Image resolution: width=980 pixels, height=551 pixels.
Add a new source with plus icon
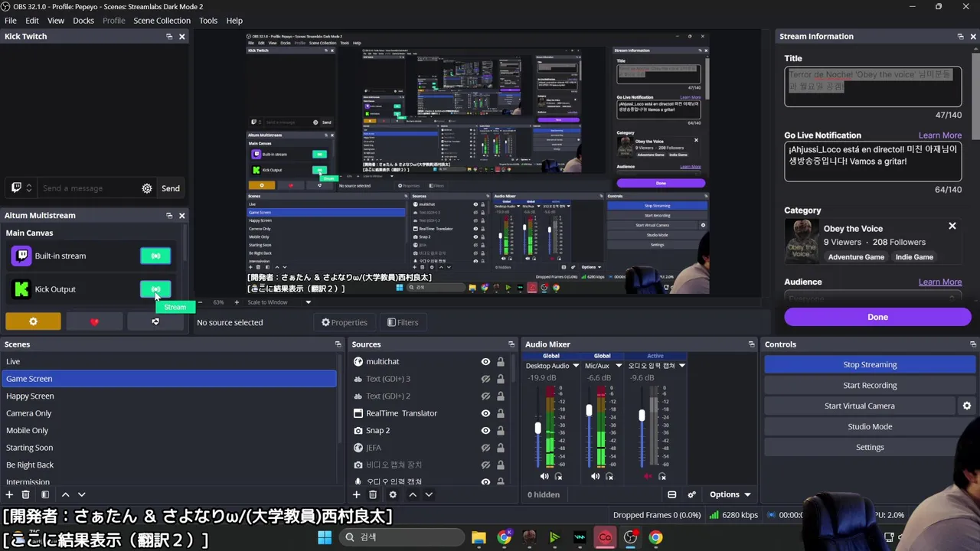point(356,494)
